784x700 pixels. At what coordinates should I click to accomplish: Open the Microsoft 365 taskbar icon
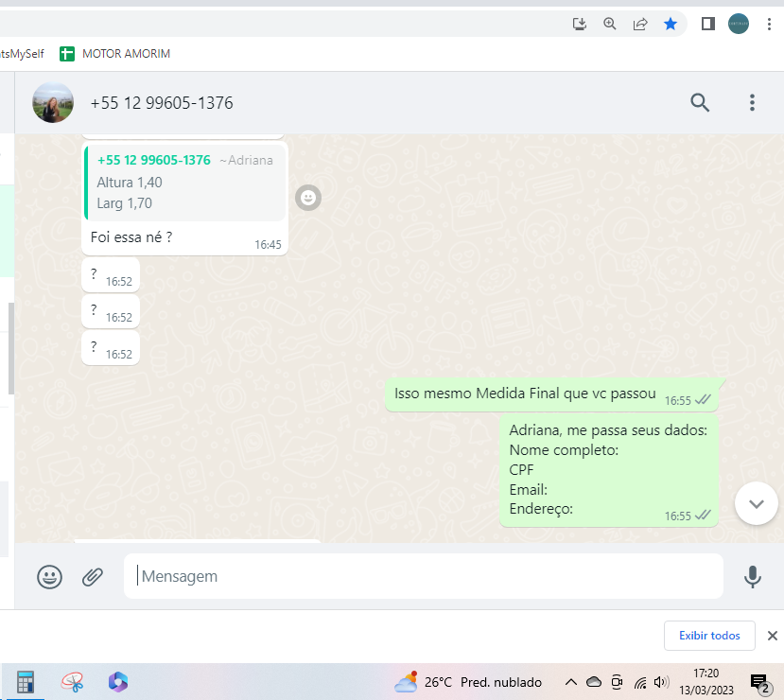point(118,682)
